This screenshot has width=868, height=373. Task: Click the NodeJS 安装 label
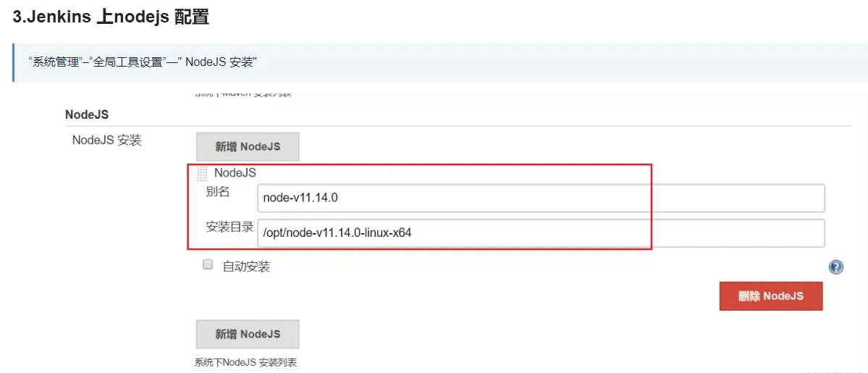pos(107,141)
